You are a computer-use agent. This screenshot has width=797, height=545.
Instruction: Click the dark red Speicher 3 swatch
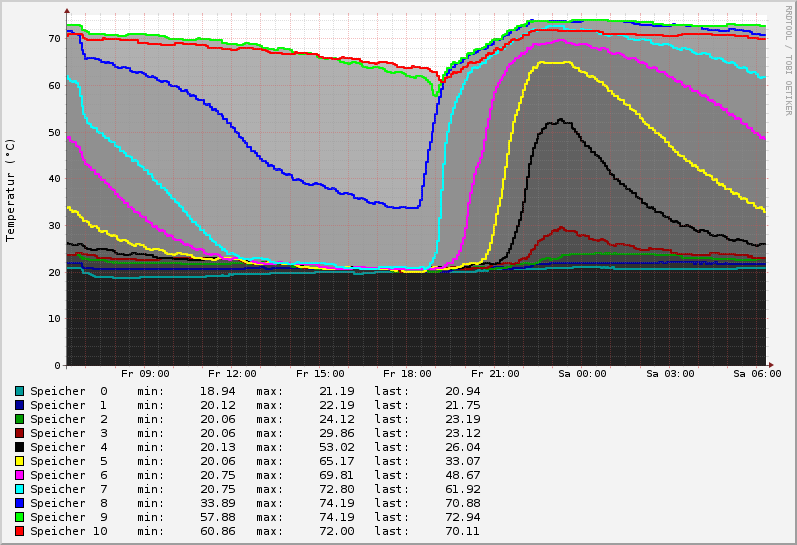tap(19, 433)
